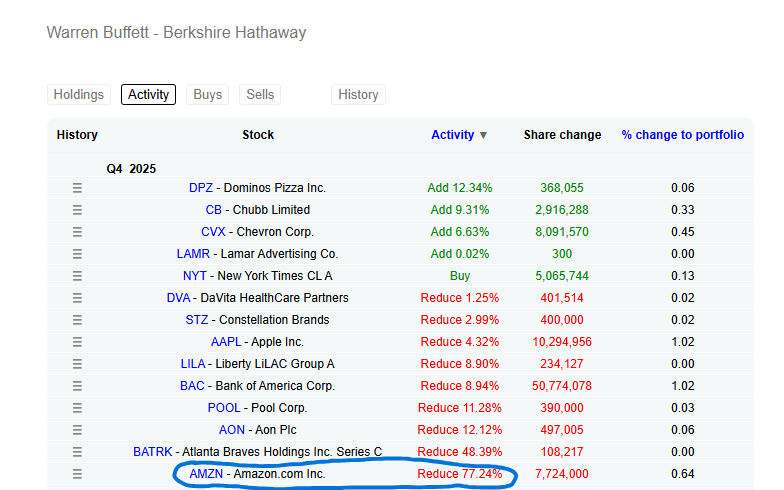The height and width of the screenshot is (490, 784).
Task: Click the 'Reduce 8.94%' activity cell
Action: click(x=460, y=386)
